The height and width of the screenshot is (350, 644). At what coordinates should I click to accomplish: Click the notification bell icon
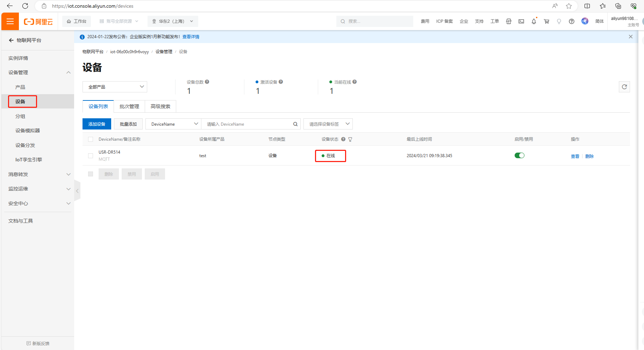(x=534, y=21)
